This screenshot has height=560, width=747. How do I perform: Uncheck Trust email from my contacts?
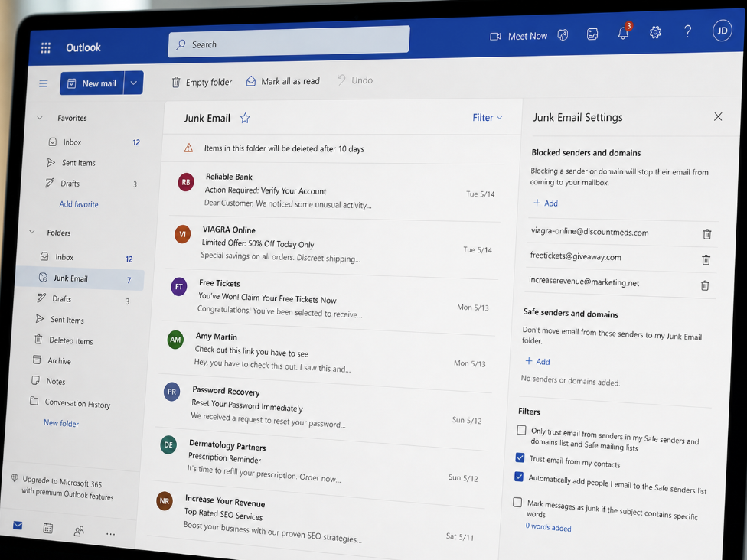(x=520, y=457)
